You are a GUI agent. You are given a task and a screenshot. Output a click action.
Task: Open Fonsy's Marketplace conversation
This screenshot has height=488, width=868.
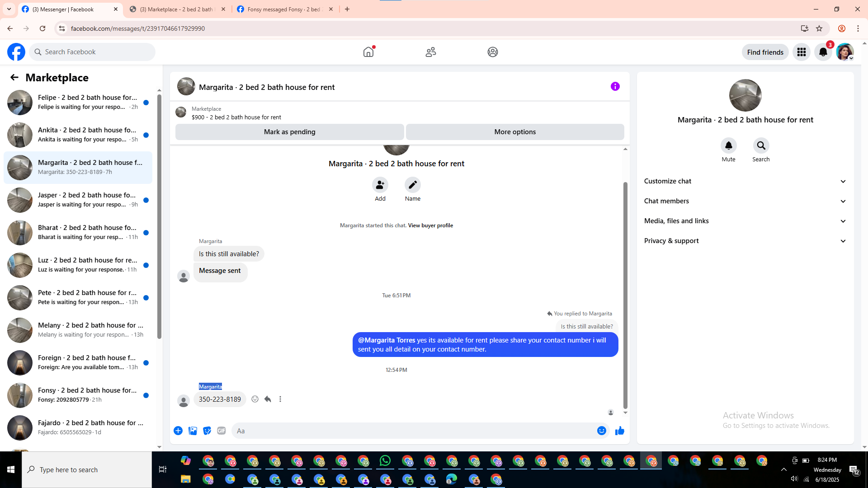[78, 395]
